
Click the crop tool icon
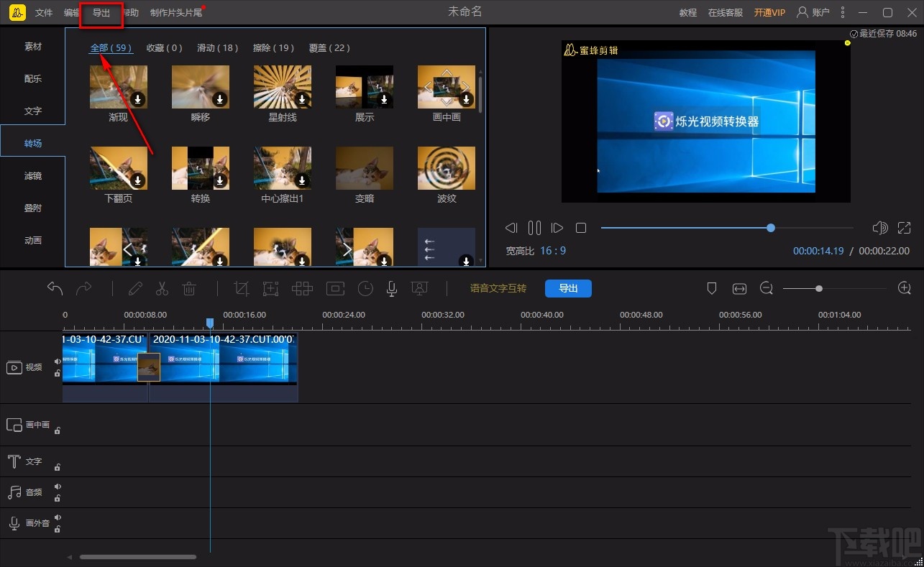click(x=242, y=288)
